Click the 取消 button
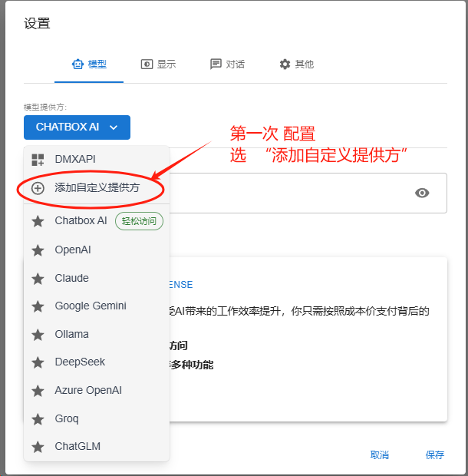Screen dimensions: 468x476 click(x=380, y=455)
